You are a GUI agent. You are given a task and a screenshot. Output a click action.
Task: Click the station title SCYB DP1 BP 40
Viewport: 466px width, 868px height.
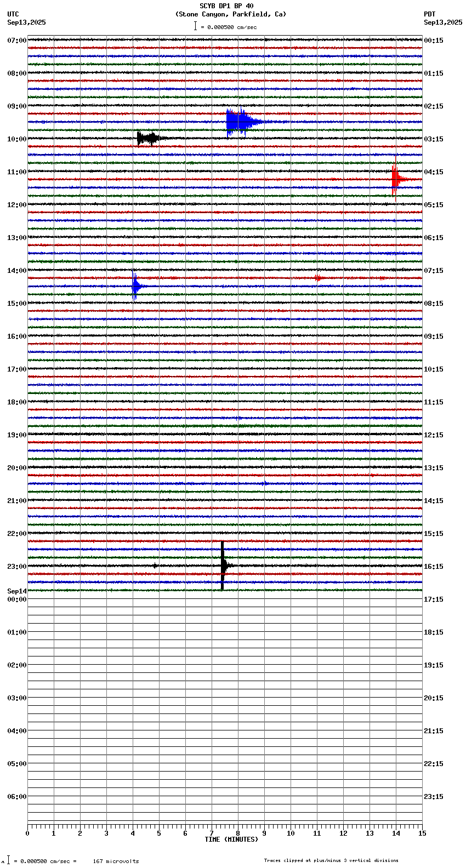(226, 6)
